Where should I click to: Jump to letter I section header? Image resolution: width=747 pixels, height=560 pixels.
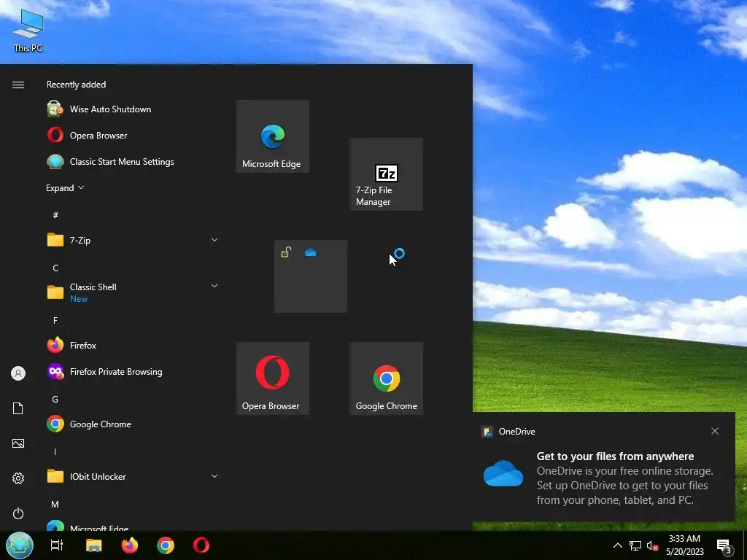tap(55, 452)
